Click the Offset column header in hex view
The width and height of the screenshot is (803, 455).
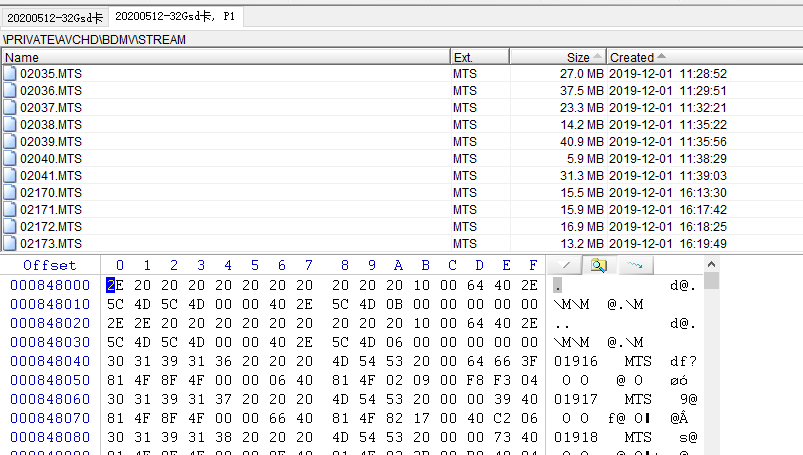point(49,265)
